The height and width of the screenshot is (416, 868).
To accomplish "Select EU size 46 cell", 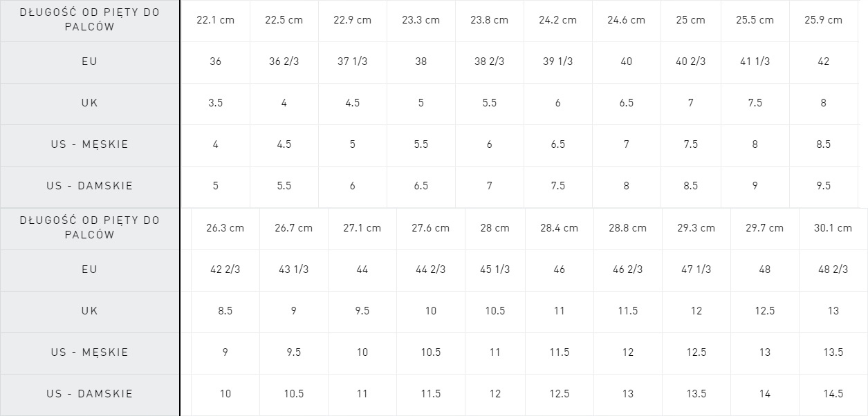I will pos(559,270).
